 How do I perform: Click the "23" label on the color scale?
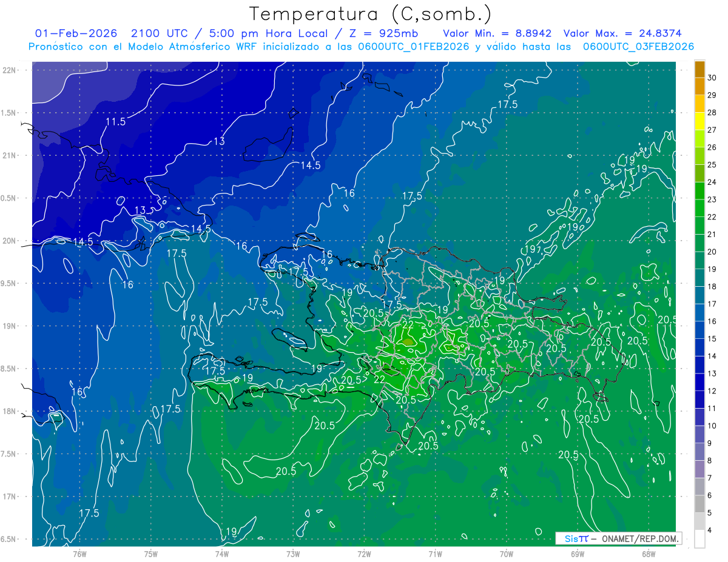pyautogui.click(x=712, y=199)
